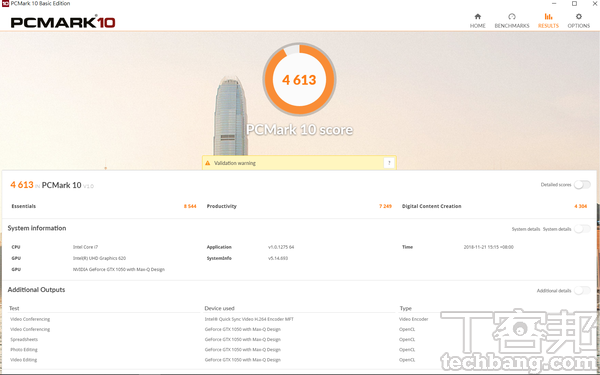Select the Video Encoder type cell
Screen dimensions: 600x375
414,319
